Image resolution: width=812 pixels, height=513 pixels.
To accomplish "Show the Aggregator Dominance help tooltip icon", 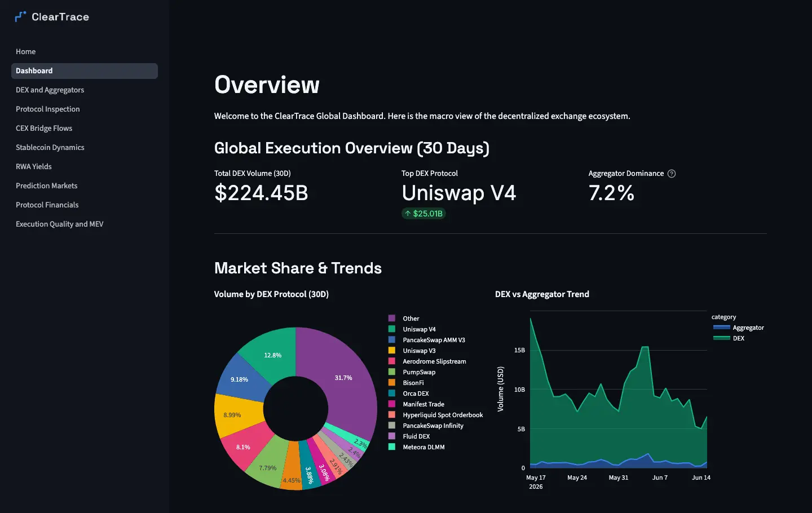I will click(x=672, y=174).
